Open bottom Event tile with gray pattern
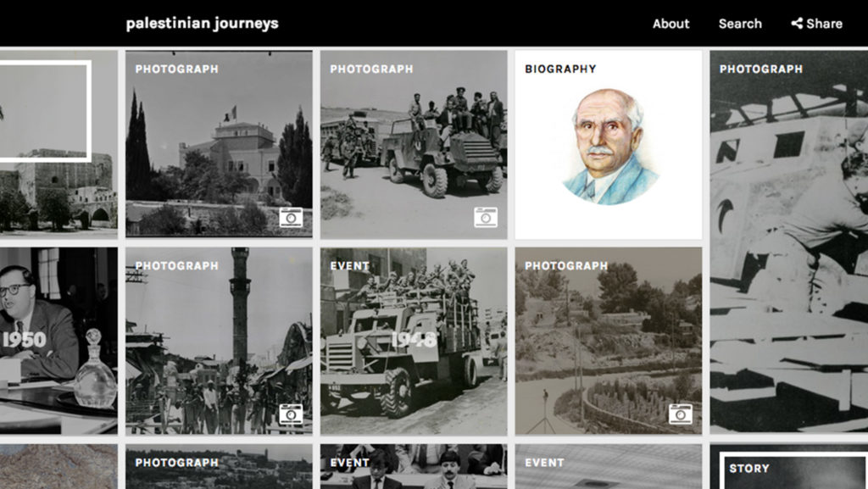Screen dimensions: 868x489 point(609,466)
